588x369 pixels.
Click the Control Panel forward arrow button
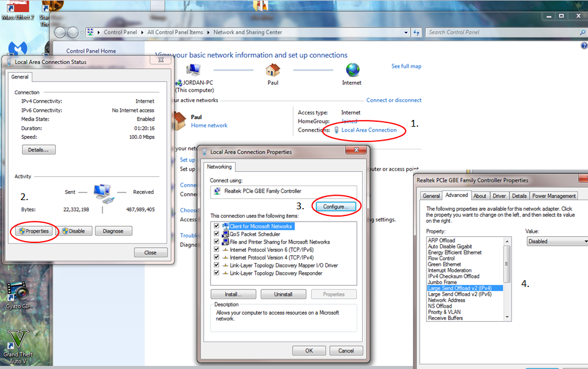coord(72,32)
